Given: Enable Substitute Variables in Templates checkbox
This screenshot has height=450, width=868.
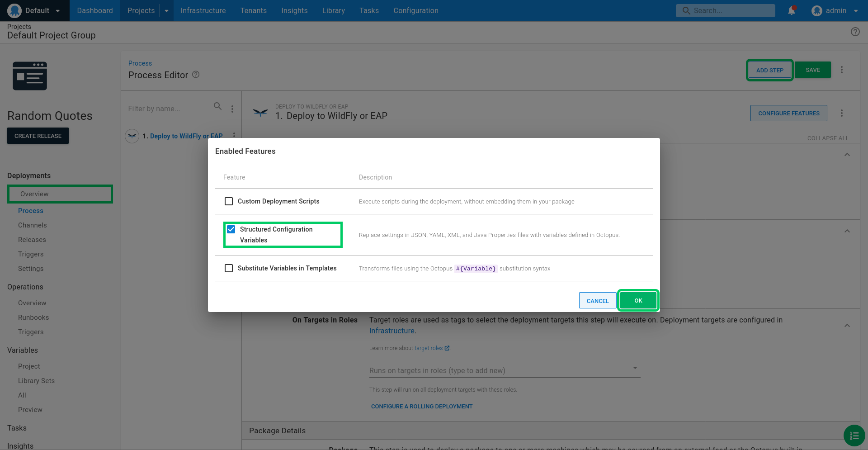Looking at the screenshot, I should (x=229, y=268).
